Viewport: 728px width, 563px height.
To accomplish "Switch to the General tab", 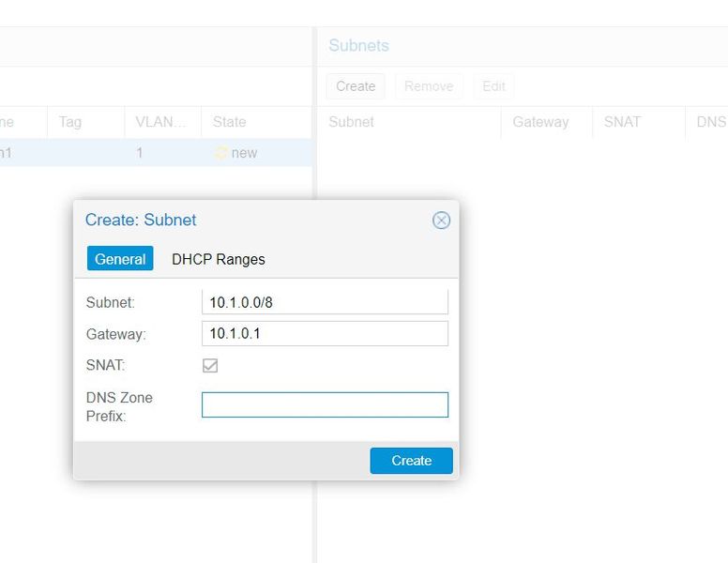I will (120, 259).
